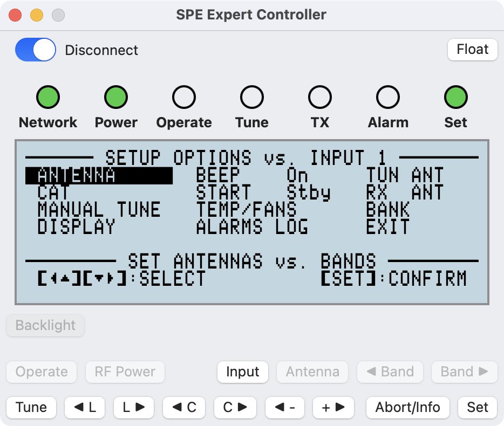The image size is (504, 426).
Task: Click the disabled RF Power button
Action: (125, 372)
